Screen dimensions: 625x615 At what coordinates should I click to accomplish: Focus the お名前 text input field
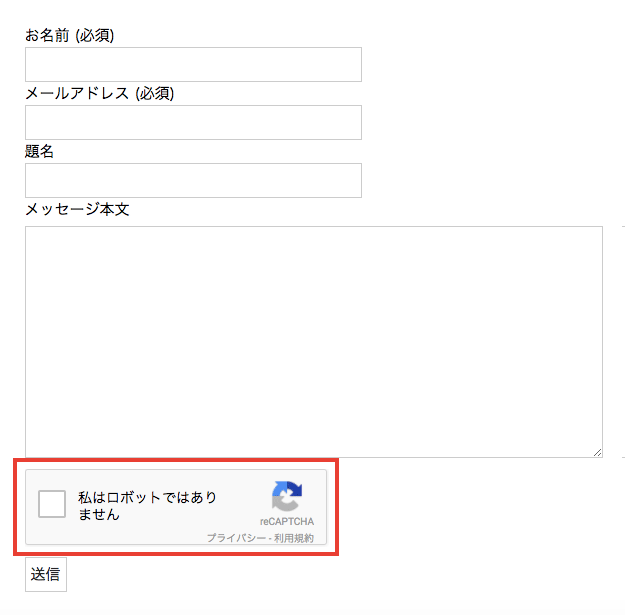193,65
